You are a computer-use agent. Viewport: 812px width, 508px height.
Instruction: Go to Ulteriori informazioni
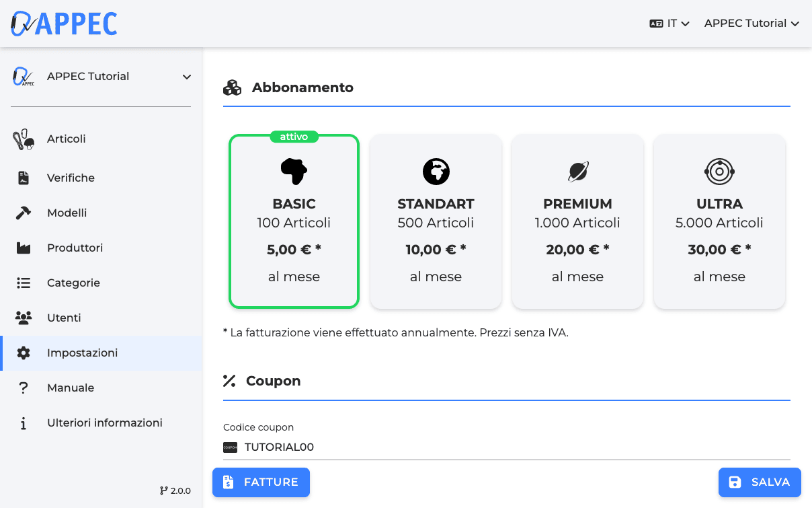(x=104, y=423)
